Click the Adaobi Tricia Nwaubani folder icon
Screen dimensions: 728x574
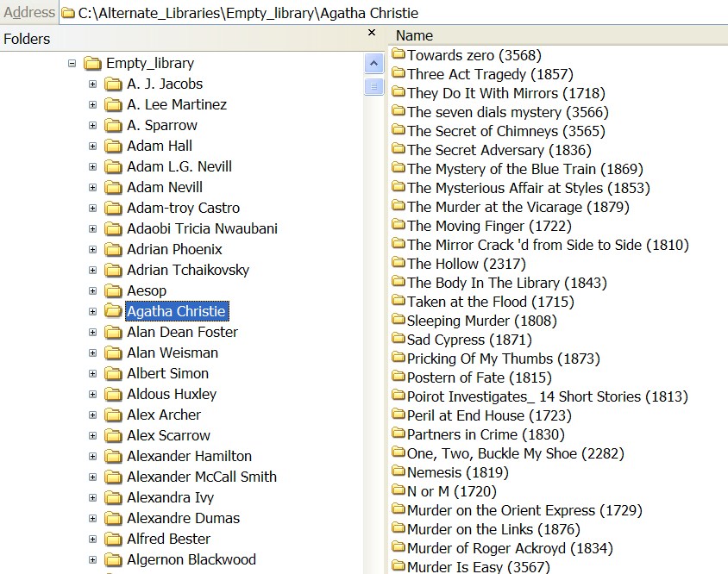tap(113, 228)
